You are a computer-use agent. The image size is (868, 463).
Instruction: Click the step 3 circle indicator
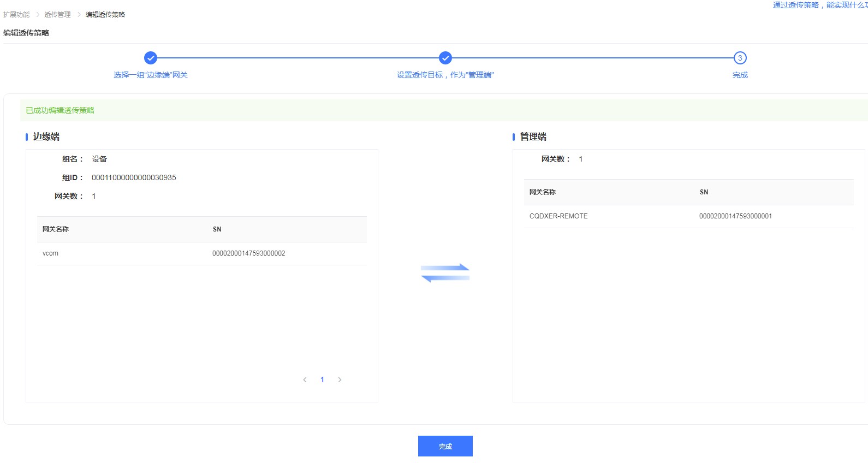(x=740, y=58)
